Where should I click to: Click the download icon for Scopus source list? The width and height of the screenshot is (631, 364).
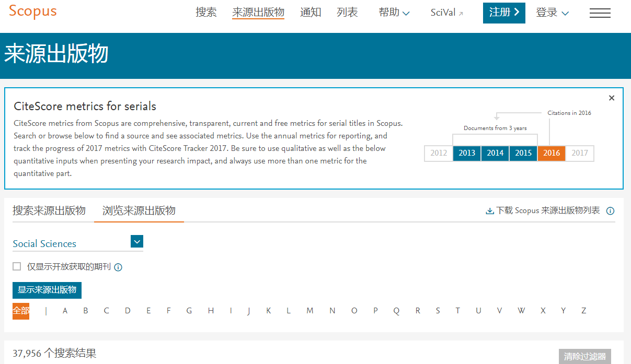point(490,211)
